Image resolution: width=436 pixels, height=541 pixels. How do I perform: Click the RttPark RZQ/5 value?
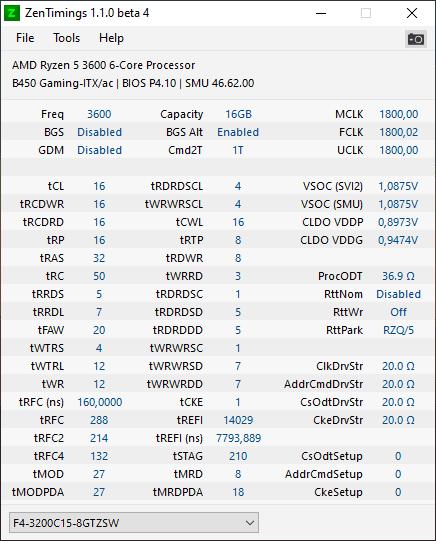398,330
